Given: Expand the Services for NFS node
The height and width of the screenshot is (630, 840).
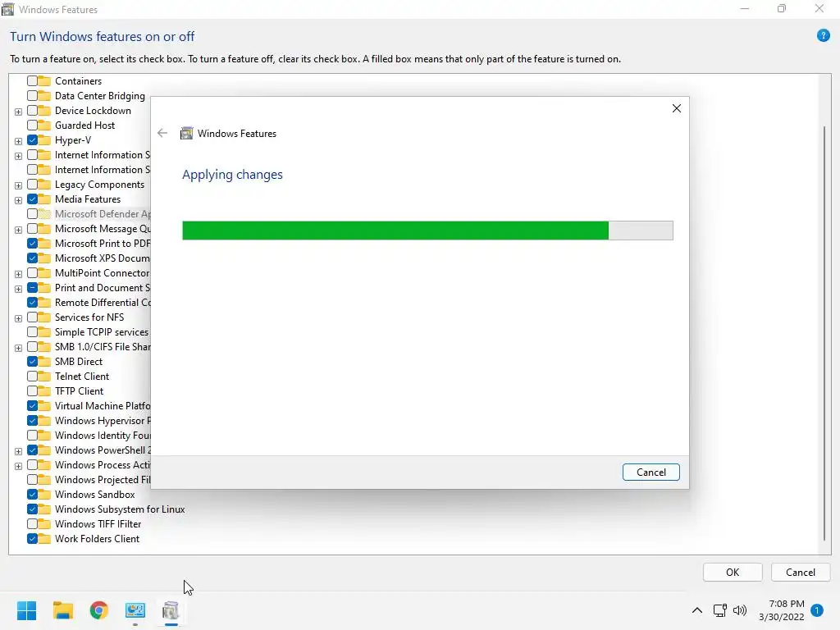Looking at the screenshot, I should tap(18, 318).
